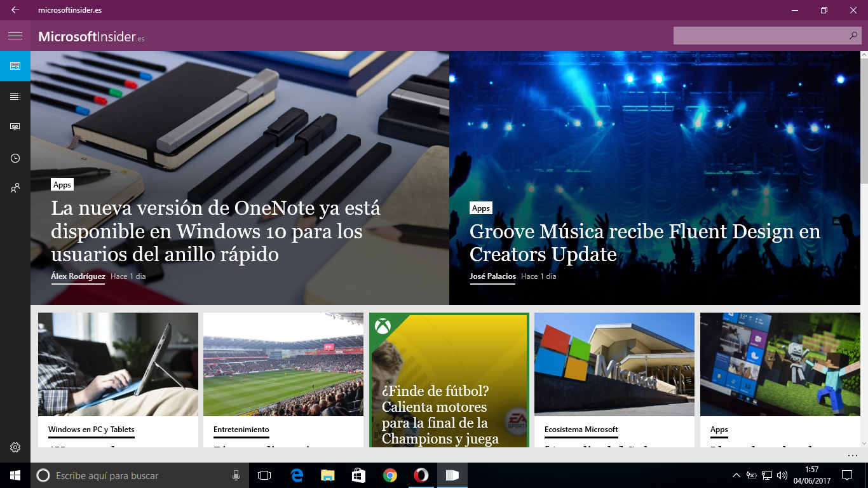Click Apps tag on the Groove article
868x488 pixels.
tap(481, 208)
